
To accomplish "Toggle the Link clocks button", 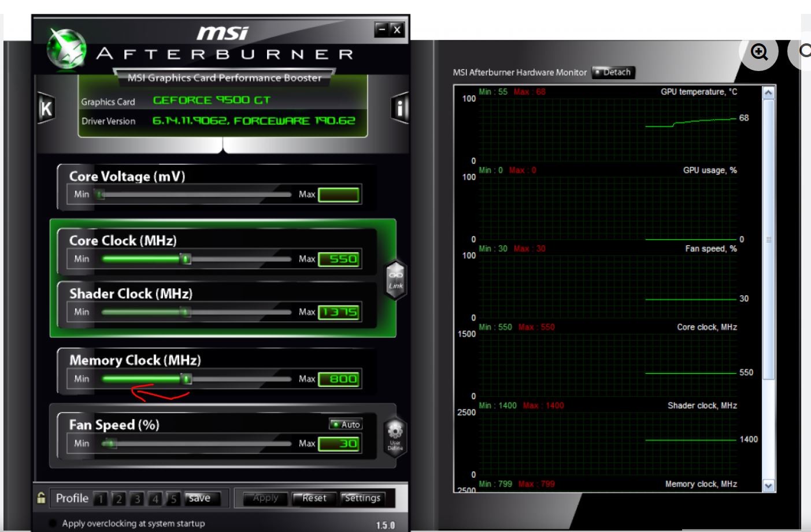I will coord(395,280).
